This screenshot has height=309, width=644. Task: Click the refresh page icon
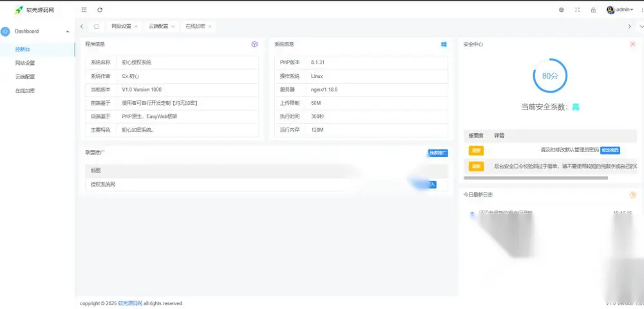100,10
